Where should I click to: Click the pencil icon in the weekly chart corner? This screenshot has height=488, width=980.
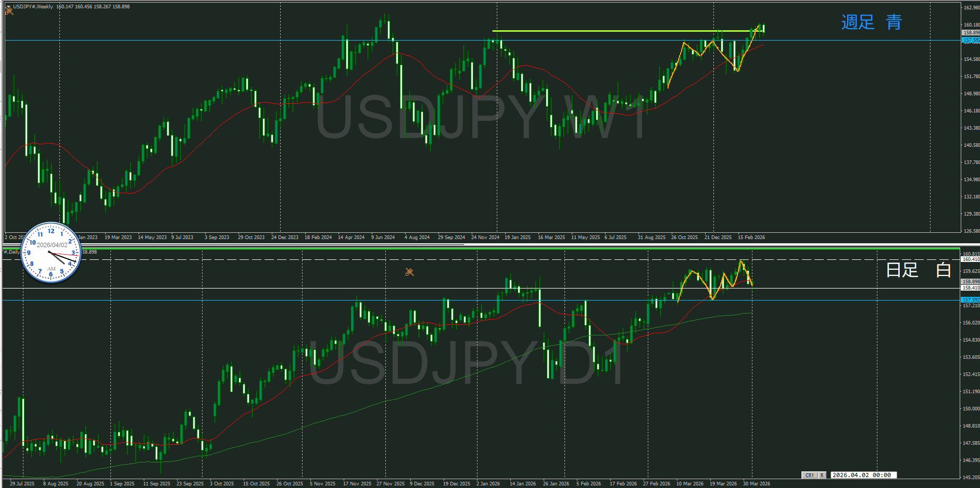coord(9,11)
